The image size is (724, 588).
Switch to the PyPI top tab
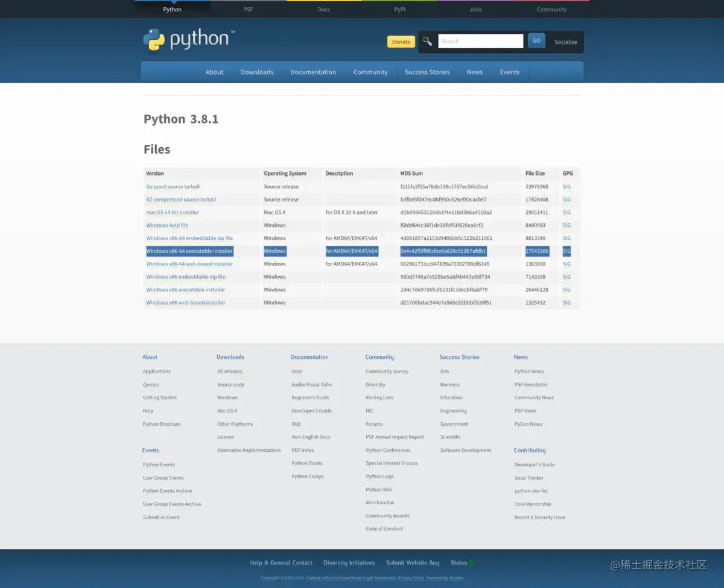coord(400,10)
